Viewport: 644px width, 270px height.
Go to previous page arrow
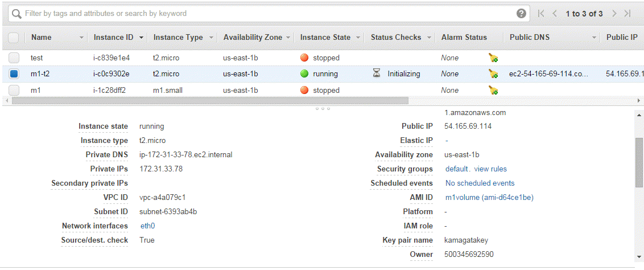tap(555, 14)
